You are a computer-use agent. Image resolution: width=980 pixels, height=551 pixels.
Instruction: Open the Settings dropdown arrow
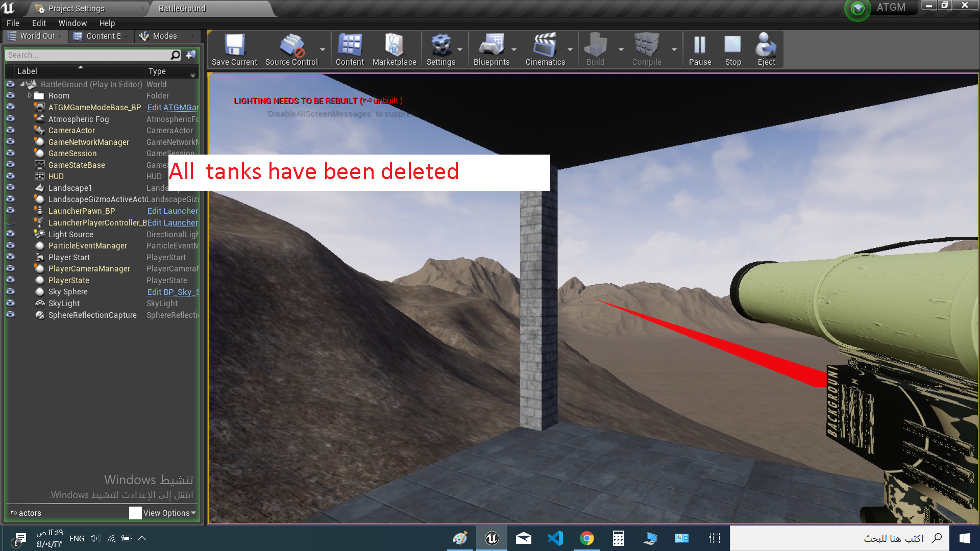[x=459, y=49]
